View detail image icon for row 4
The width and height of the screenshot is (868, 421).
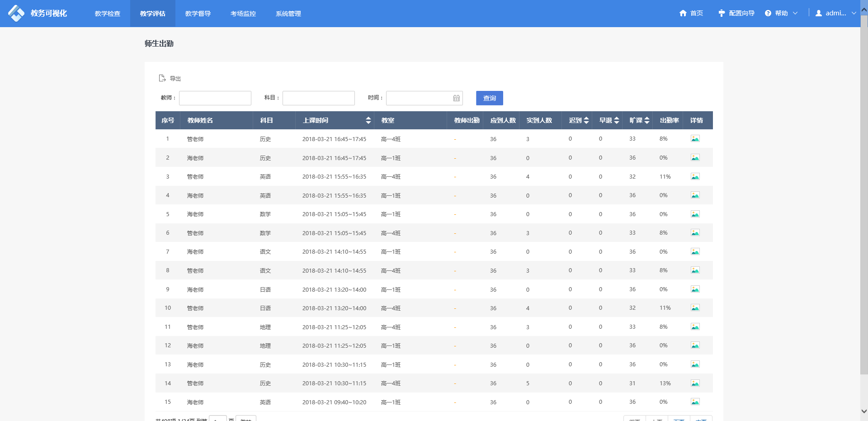(x=695, y=195)
